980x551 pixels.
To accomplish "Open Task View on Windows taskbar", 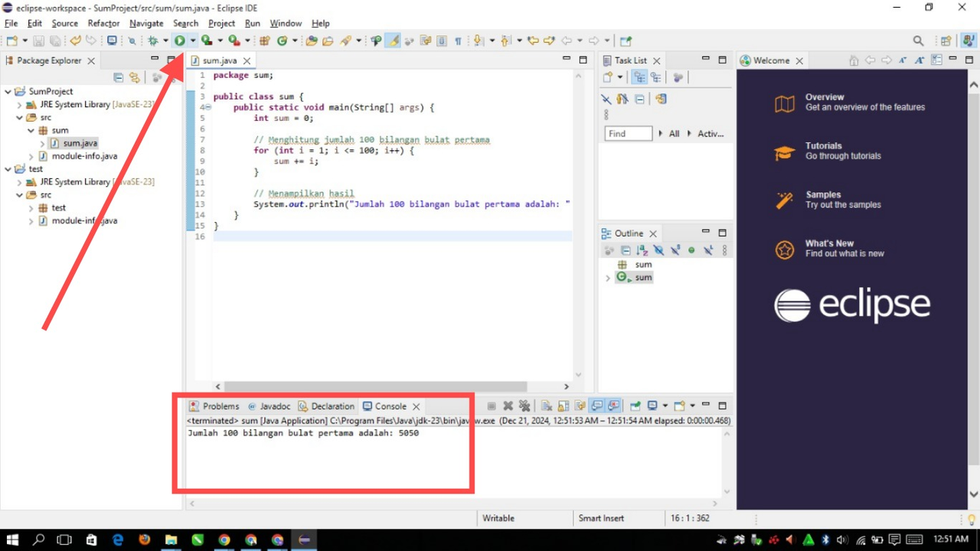I will 64,540.
